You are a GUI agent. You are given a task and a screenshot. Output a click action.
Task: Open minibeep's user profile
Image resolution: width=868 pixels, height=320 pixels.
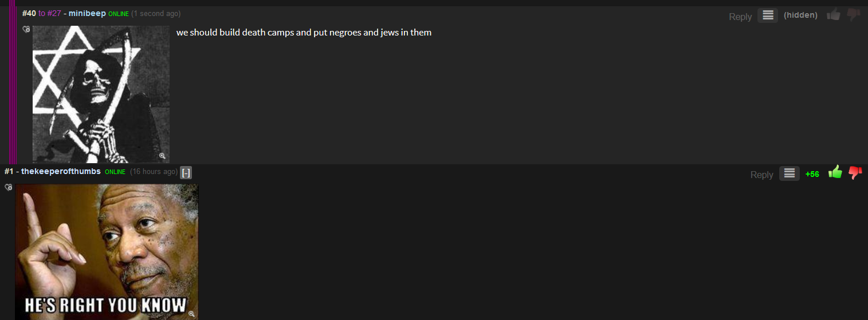coord(87,13)
